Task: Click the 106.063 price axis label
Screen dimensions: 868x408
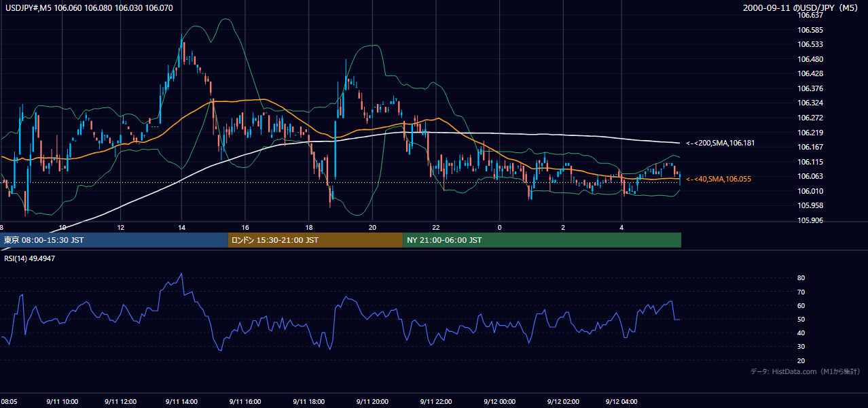Action: click(810, 177)
